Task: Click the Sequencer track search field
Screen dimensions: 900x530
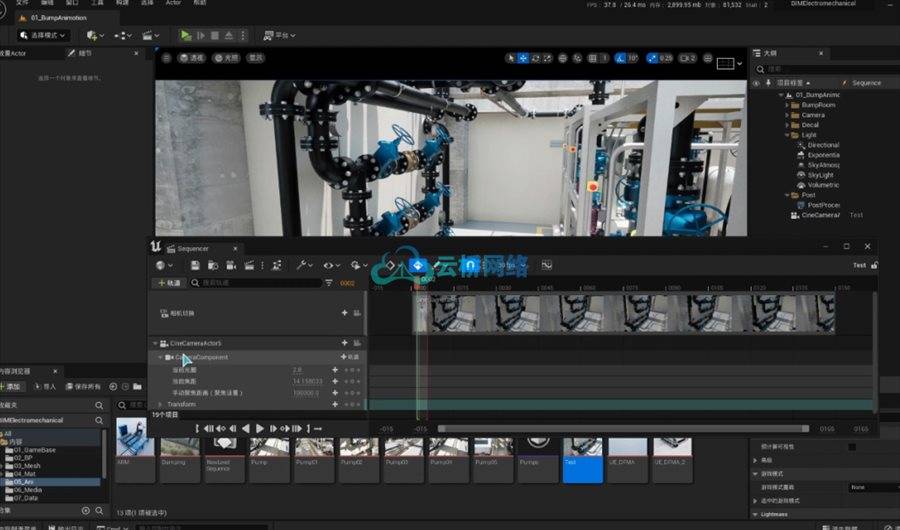Action: coord(257,283)
